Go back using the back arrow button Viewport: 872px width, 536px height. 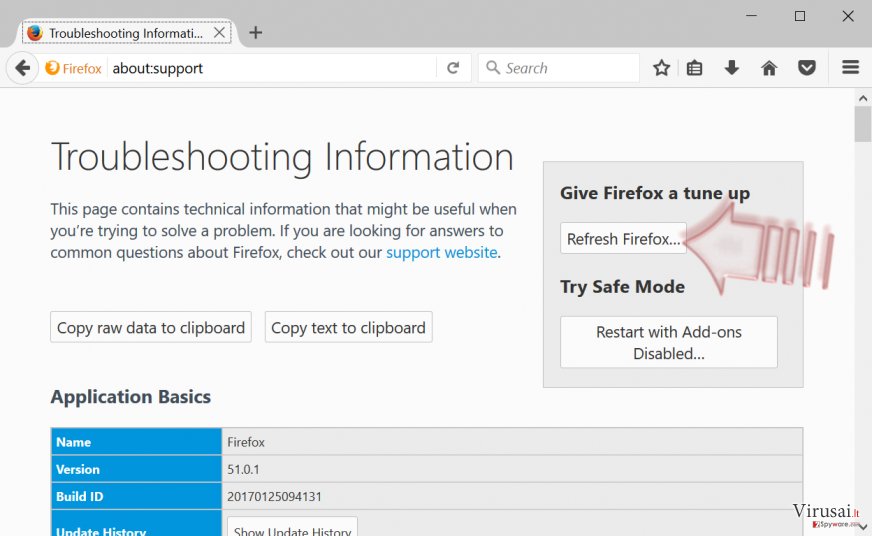22,68
